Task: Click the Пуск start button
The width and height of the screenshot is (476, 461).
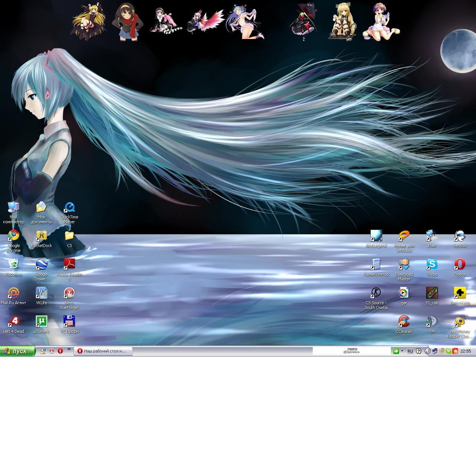Action: point(17,351)
